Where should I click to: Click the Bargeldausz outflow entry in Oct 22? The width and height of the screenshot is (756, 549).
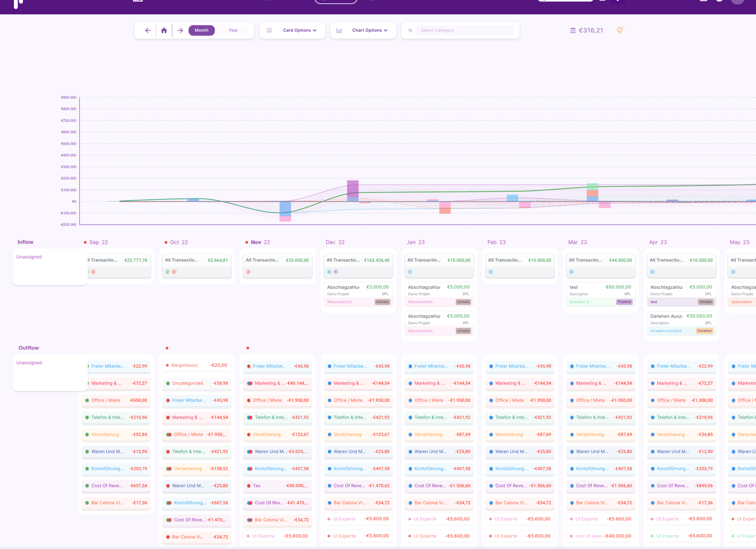point(197,365)
